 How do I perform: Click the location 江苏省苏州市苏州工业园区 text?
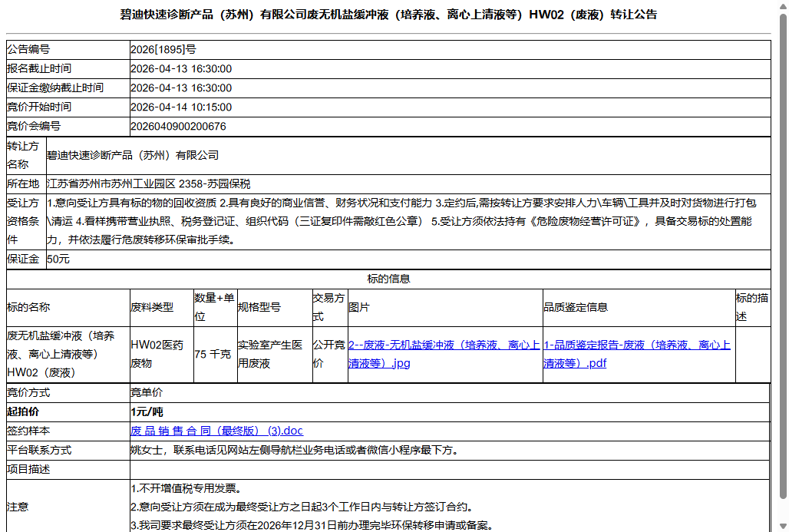pyautogui.click(x=148, y=183)
